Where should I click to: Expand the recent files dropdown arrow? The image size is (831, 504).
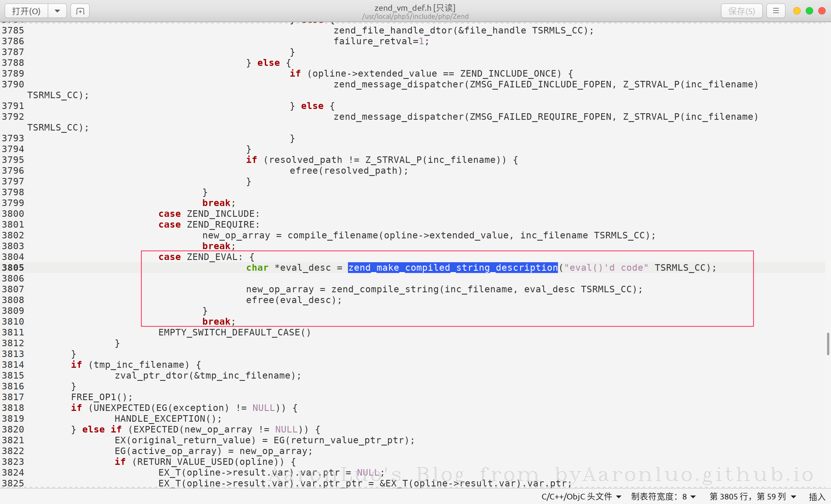57,11
